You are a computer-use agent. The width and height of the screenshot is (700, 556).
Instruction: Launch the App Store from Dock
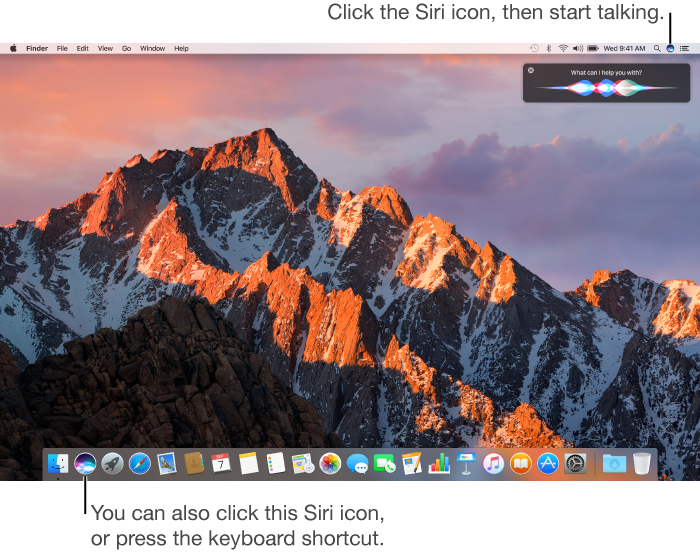(x=547, y=463)
